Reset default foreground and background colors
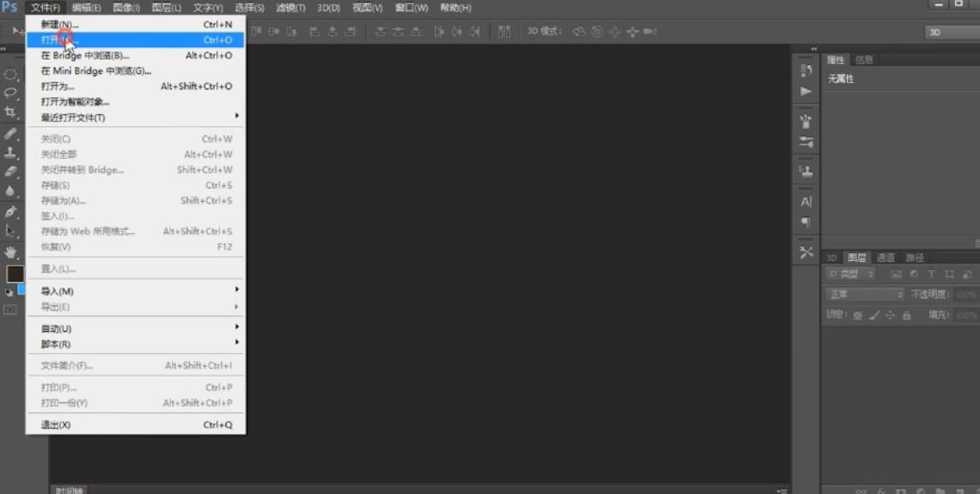The height and width of the screenshot is (494, 980). [x=9, y=292]
